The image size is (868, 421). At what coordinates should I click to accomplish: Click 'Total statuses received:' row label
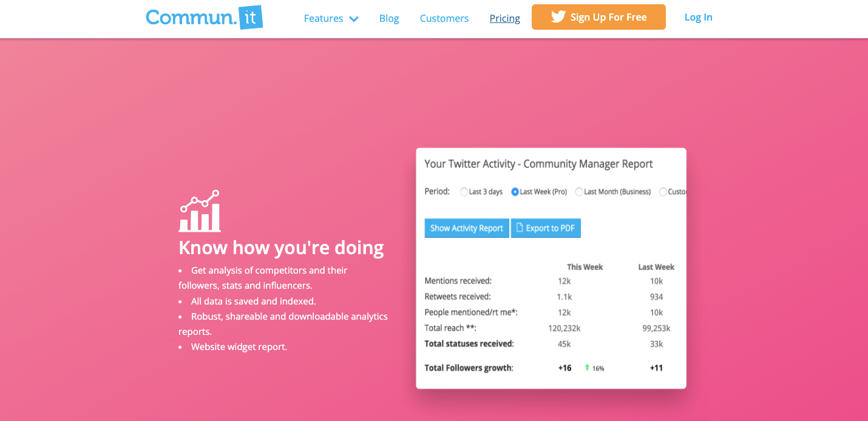click(x=469, y=344)
